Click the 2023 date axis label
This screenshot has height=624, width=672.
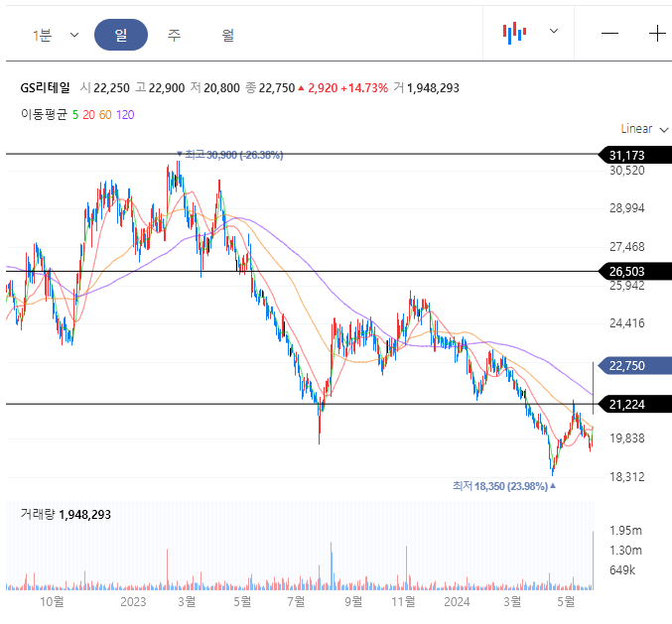133,602
